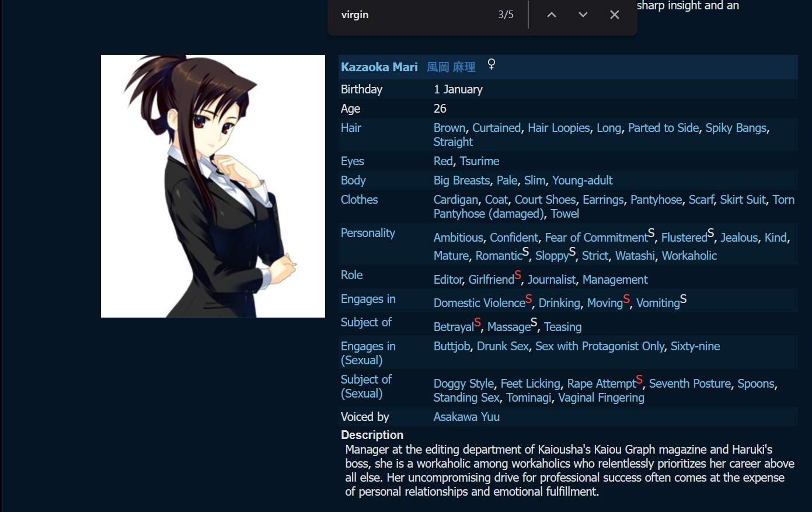Open the Role category label link
Viewport: 812px width, 512px height.
pyautogui.click(x=351, y=275)
